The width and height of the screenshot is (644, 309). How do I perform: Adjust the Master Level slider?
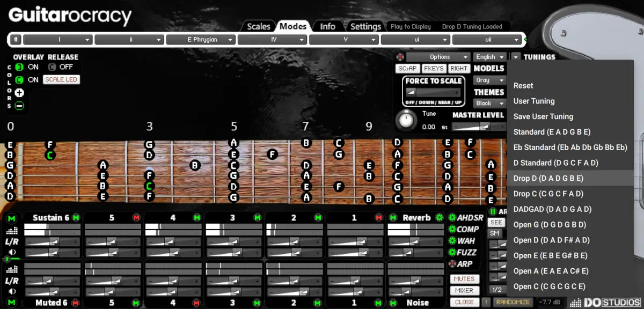tap(478, 127)
